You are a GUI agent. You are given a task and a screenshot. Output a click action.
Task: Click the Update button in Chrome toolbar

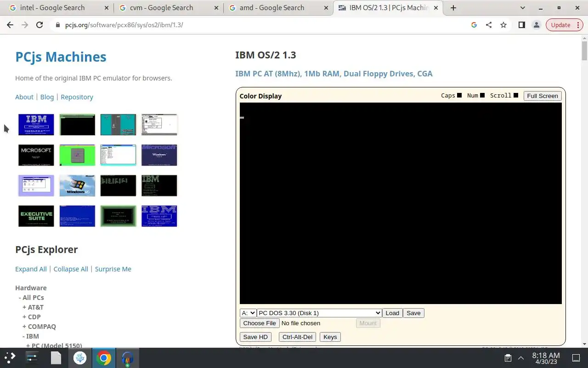(564, 25)
